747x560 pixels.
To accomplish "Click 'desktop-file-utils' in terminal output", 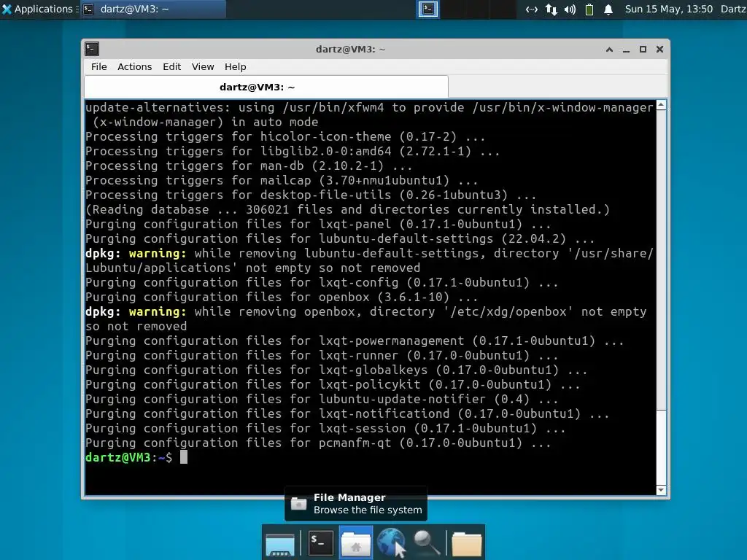I will pos(325,195).
